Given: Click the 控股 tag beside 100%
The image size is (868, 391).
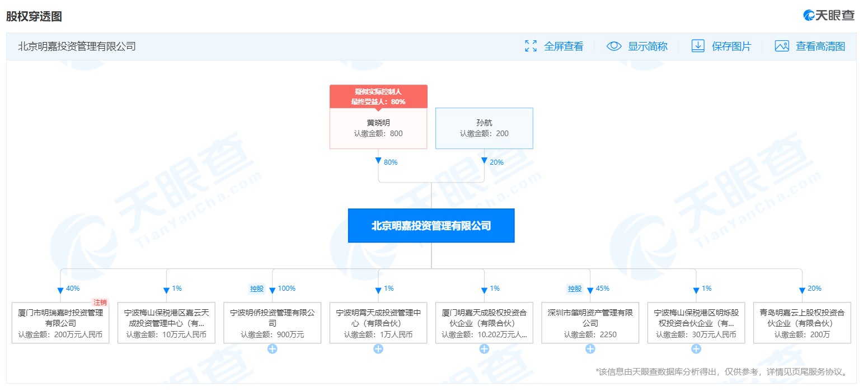Looking at the screenshot, I should 257,288.
